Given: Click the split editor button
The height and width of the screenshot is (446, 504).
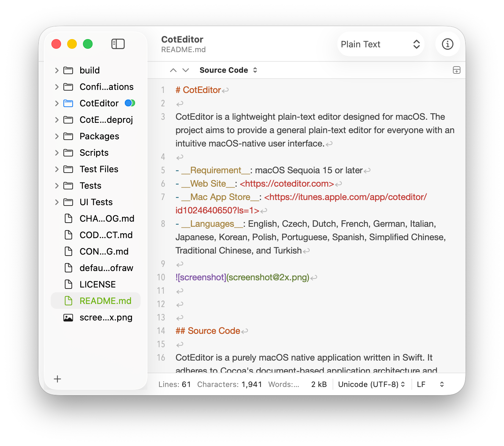Looking at the screenshot, I should [x=456, y=70].
